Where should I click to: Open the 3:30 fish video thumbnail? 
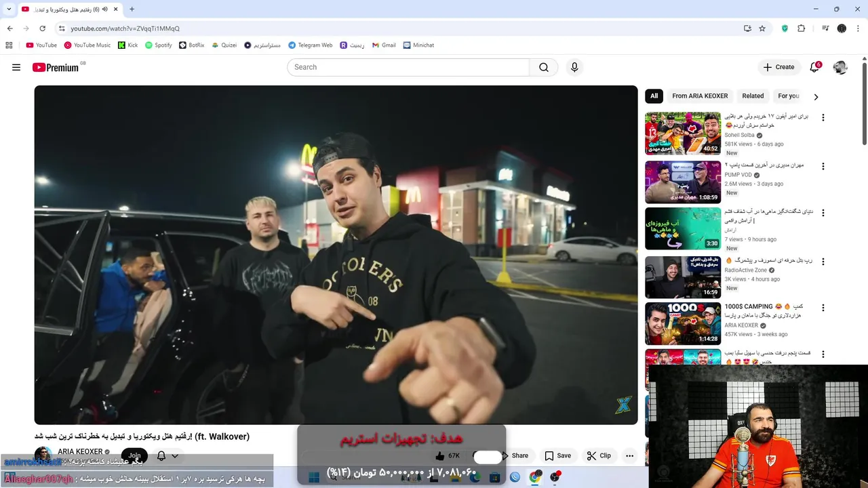[683, 228]
